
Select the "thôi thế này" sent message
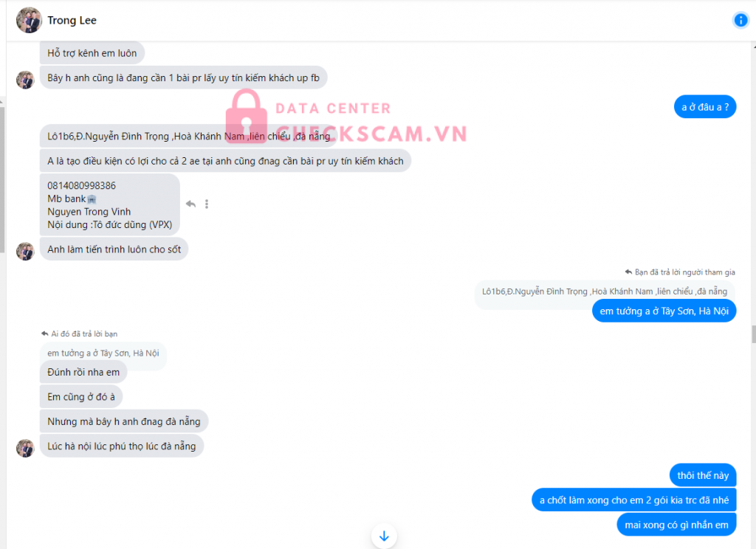[703, 475]
